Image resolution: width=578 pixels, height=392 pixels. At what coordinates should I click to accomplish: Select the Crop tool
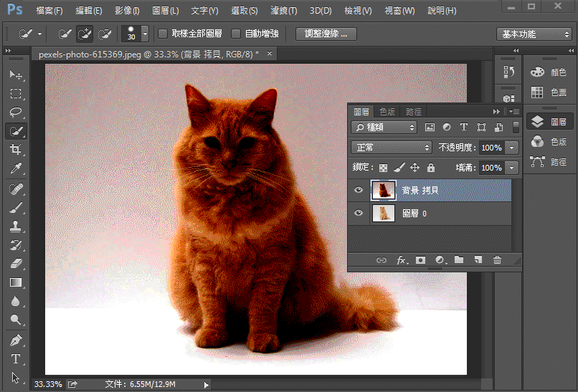[x=16, y=150]
